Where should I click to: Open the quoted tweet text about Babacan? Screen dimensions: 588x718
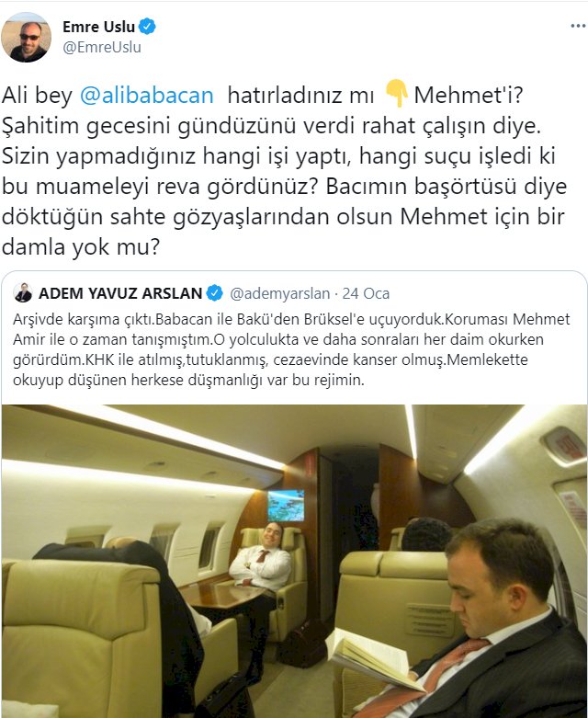[x=291, y=349]
